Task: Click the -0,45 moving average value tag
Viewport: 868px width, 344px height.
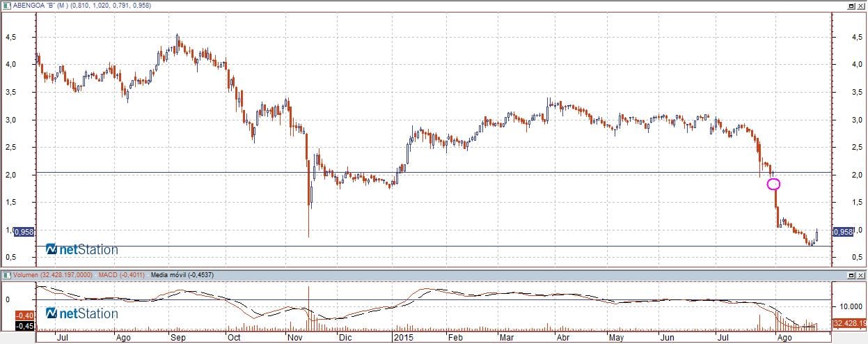Action: click(26, 326)
